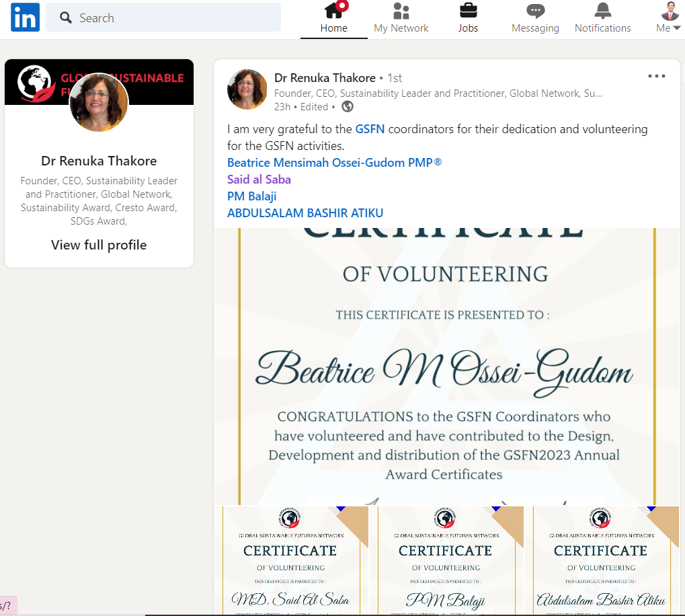Select the Jobs tab label
The image size is (685, 616).
tap(469, 28)
